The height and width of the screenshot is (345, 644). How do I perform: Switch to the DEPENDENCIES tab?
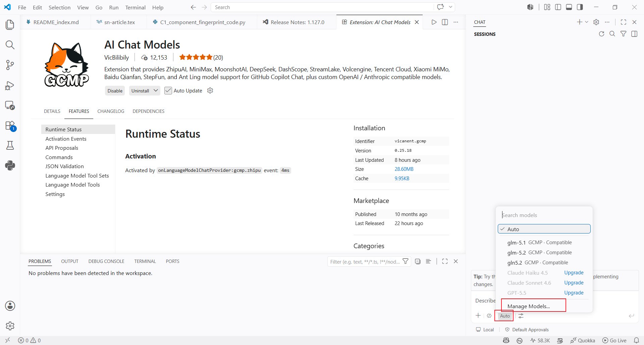[148, 111]
